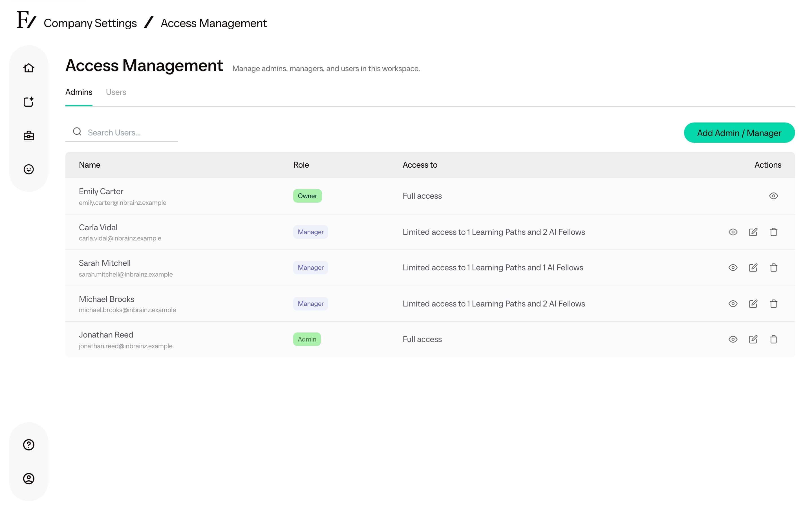Screen dimensions: 812x508
Task: Click emily.carter@inbrainz.example email
Action: pyautogui.click(x=122, y=203)
